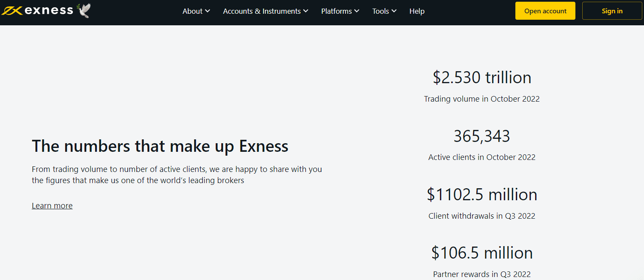Open the Accounts & Instruments navigation item
644x280 pixels.
[x=262, y=11]
